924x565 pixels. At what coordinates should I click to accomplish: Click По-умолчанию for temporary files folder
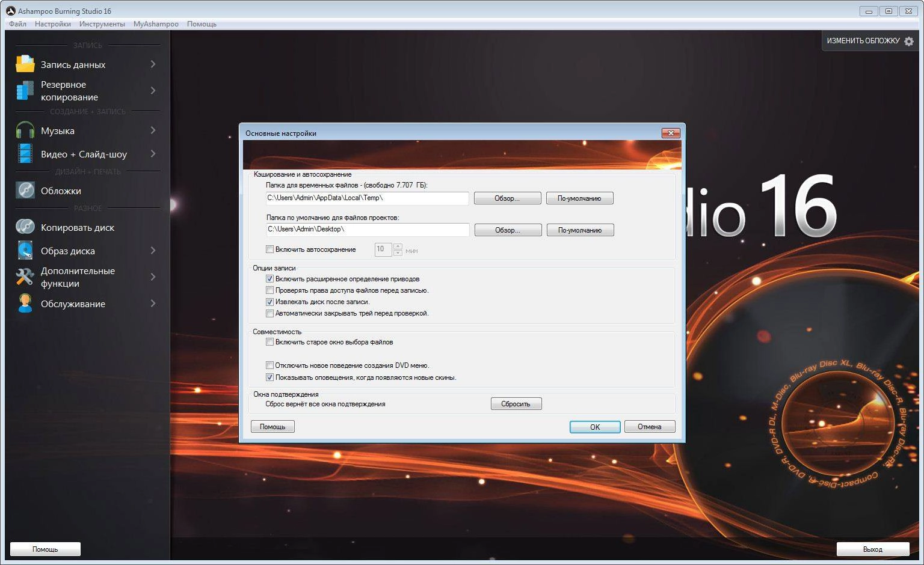[x=579, y=198]
